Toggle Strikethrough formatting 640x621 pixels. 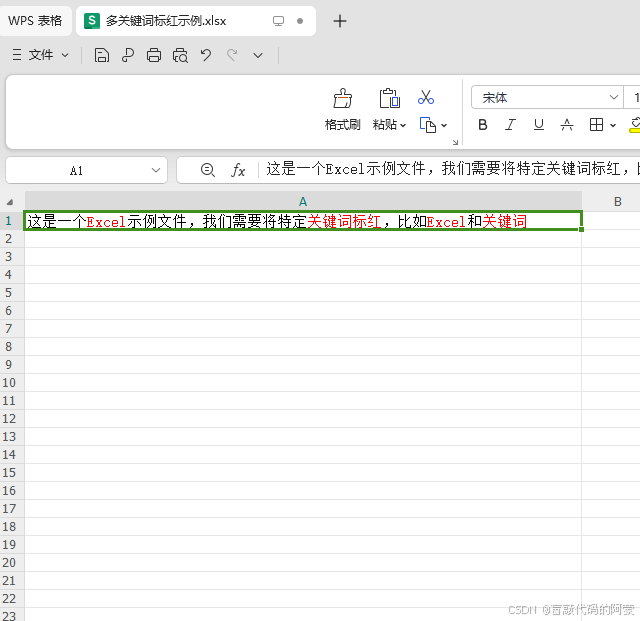click(x=567, y=125)
